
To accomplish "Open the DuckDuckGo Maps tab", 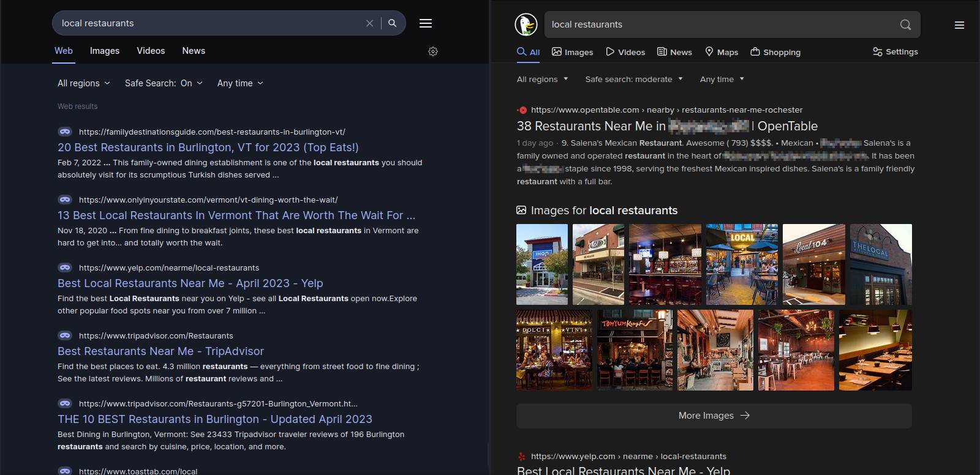I will pyautogui.click(x=722, y=52).
